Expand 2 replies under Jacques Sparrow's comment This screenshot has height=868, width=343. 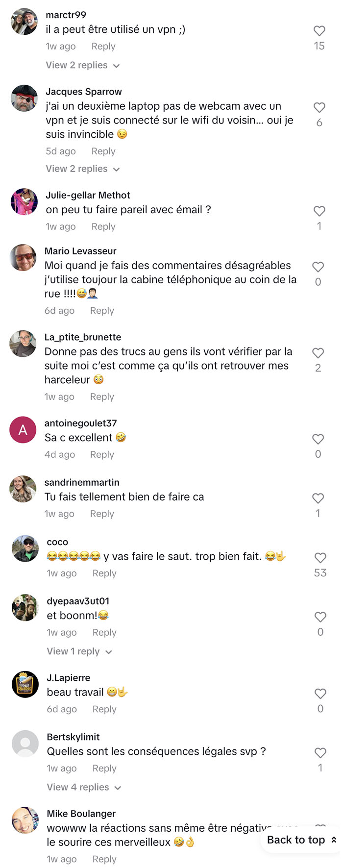coord(83,169)
